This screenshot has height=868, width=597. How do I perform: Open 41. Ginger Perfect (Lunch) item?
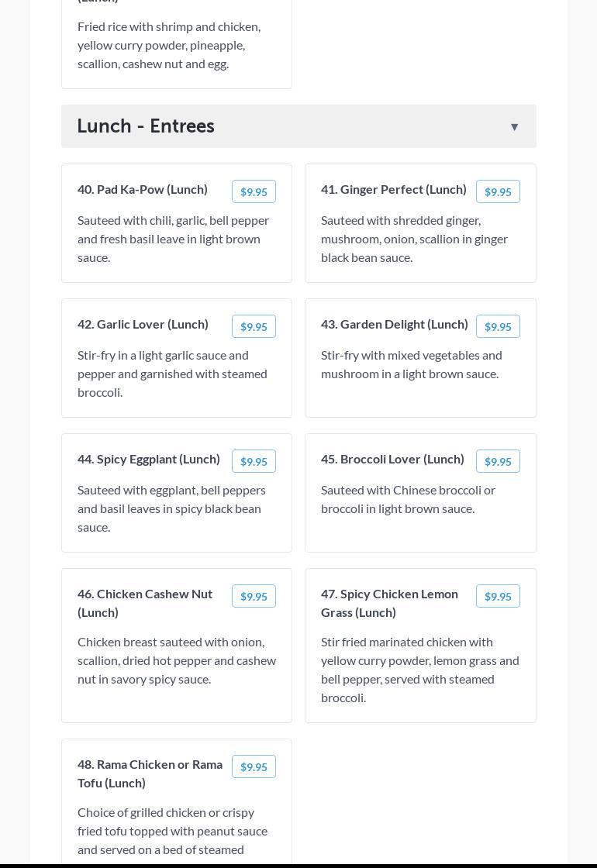coord(394,189)
